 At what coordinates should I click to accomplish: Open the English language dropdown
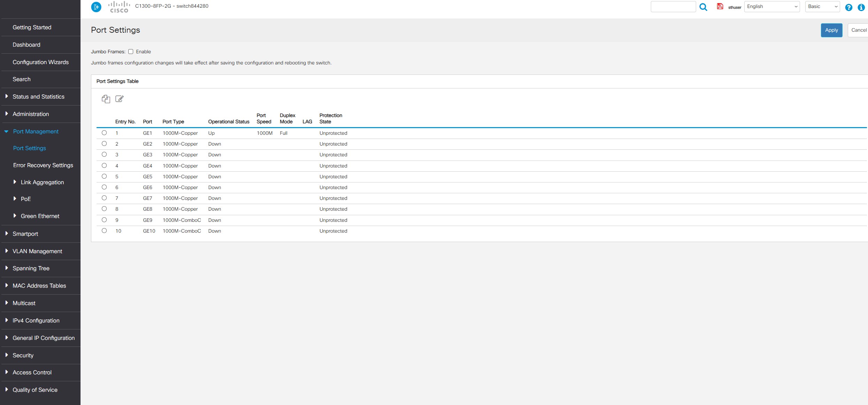point(772,7)
